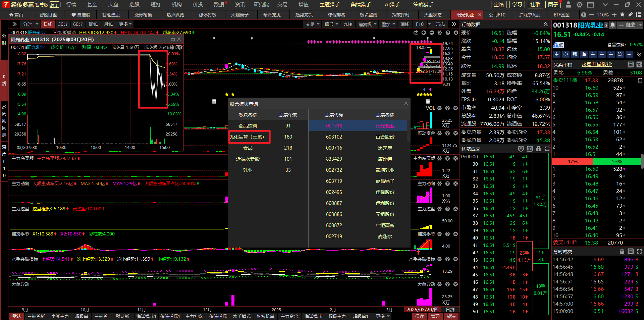This screenshot has height=320, width=644.
Task: Switch to the 公司F10 tab
Action: 497,15
